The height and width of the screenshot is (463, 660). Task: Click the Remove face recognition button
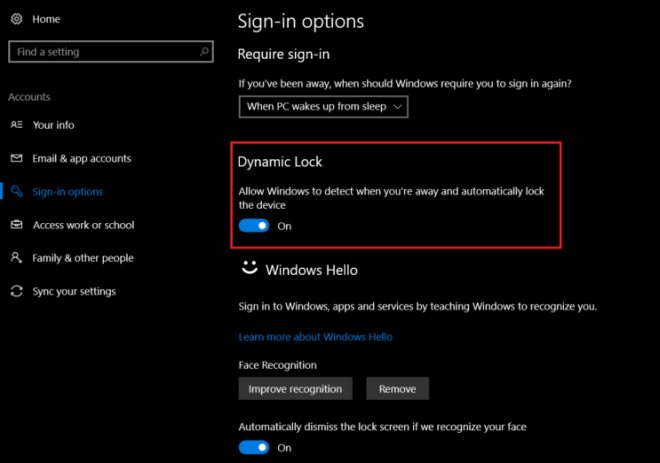click(397, 388)
